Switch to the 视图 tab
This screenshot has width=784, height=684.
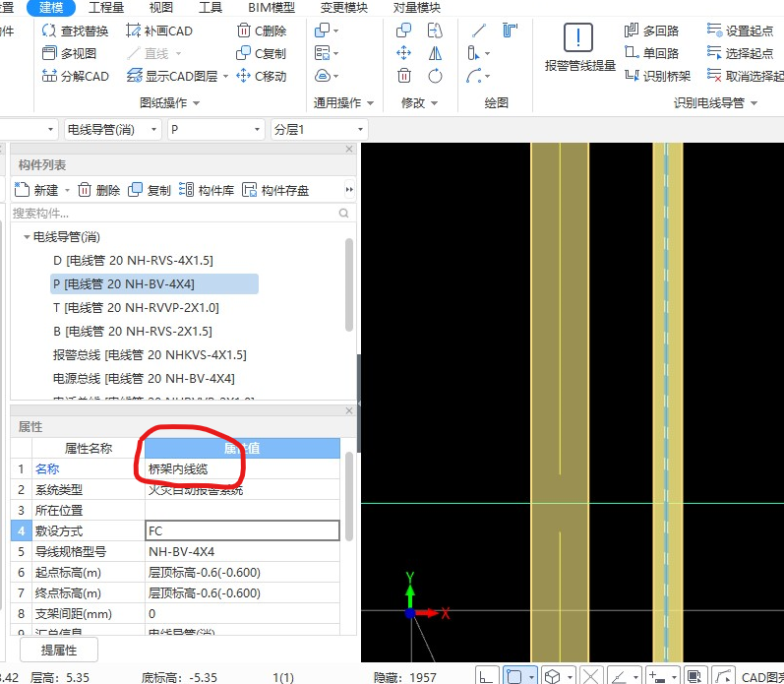[x=161, y=8]
